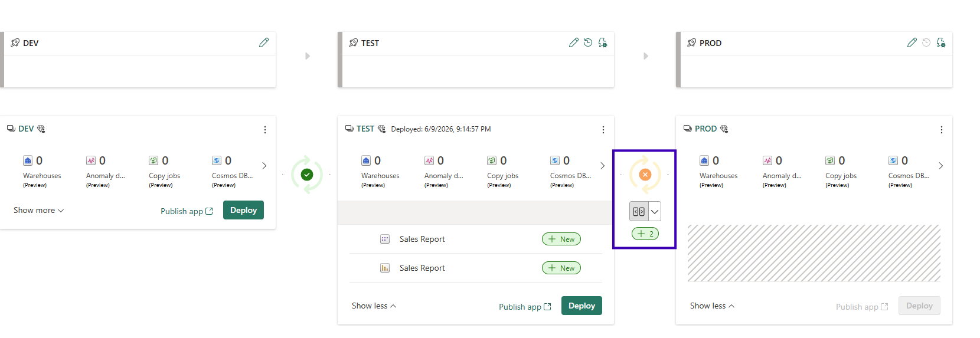Open workspace settings icon next to TEST workspace
This screenshot has height=338, width=980.
click(382, 129)
